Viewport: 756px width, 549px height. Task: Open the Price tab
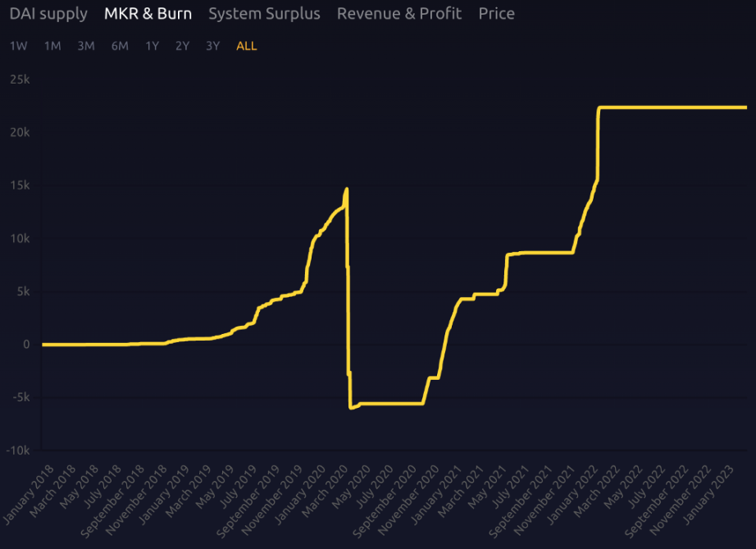pyautogui.click(x=496, y=14)
